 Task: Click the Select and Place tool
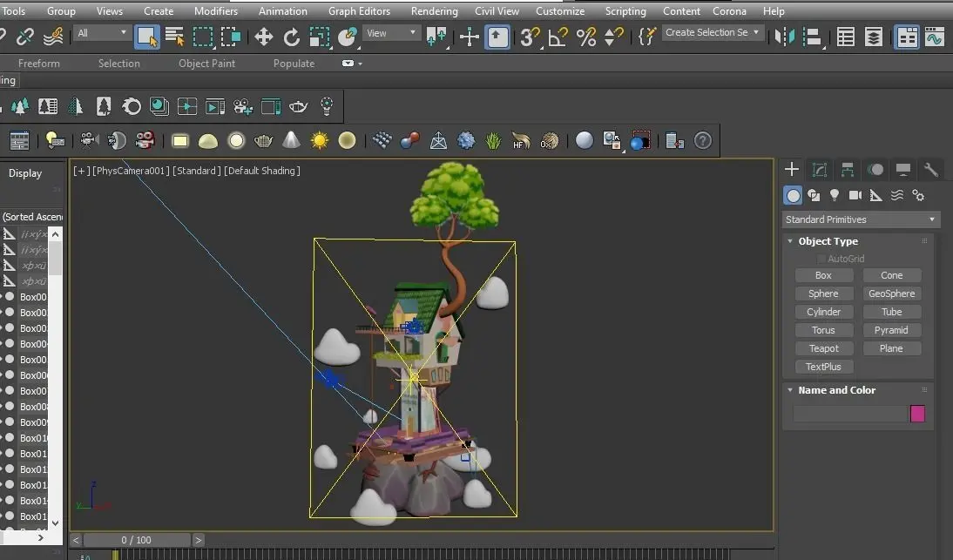click(x=347, y=37)
